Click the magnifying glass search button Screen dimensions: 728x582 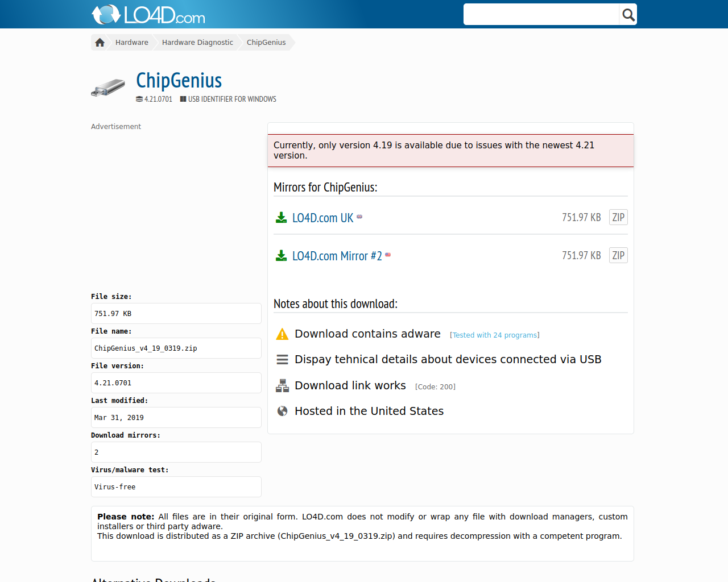pos(628,14)
